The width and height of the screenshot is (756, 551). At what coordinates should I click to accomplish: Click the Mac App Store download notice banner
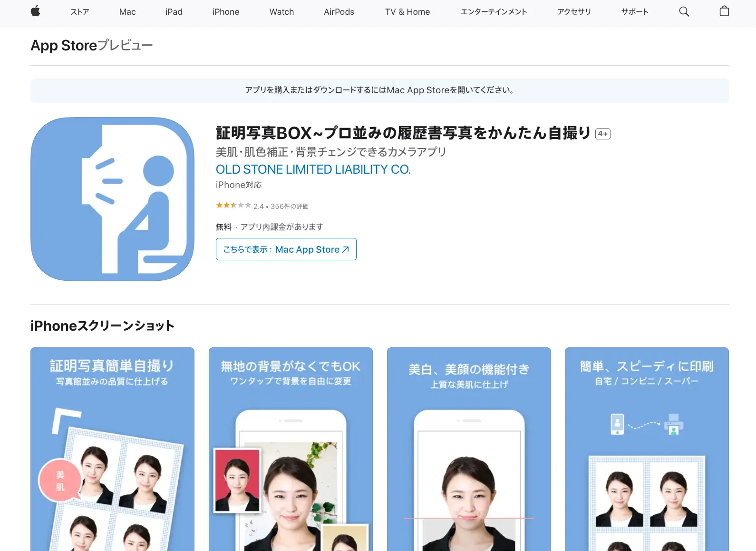[x=379, y=90]
